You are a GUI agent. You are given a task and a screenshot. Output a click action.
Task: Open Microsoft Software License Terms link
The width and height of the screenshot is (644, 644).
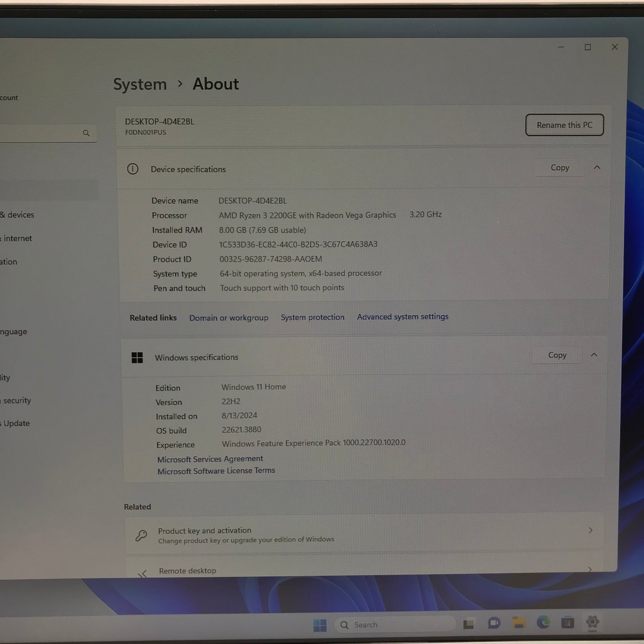coord(216,471)
